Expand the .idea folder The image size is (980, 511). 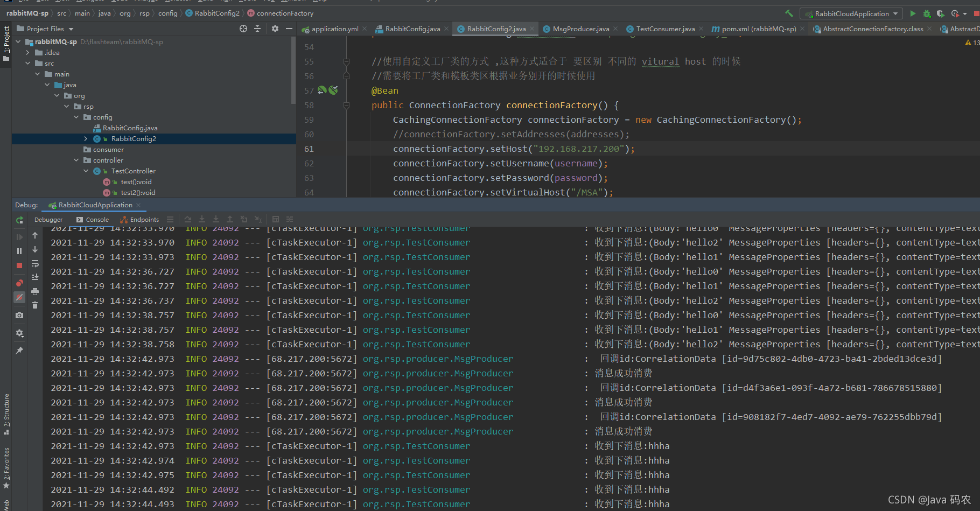pyautogui.click(x=28, y=52)
